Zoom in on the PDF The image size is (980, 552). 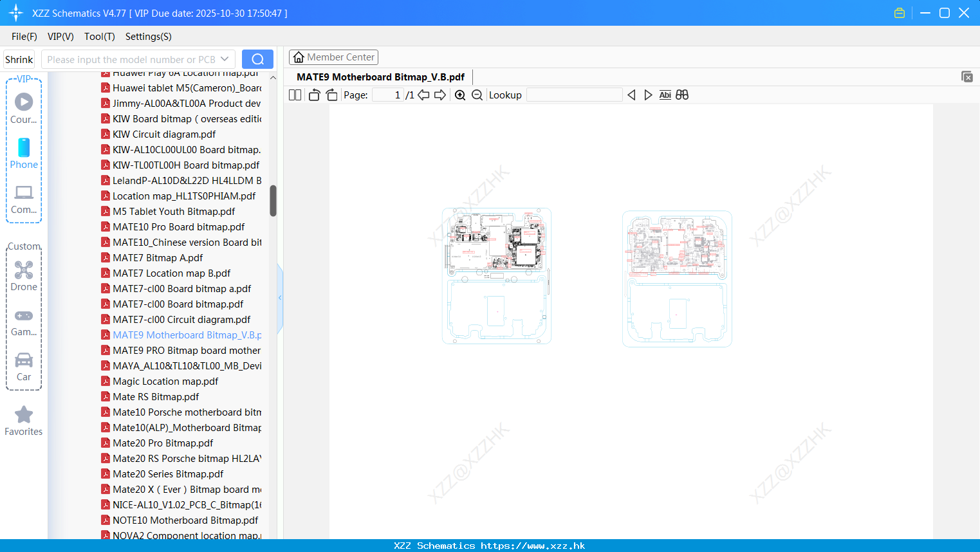(460, 95)
